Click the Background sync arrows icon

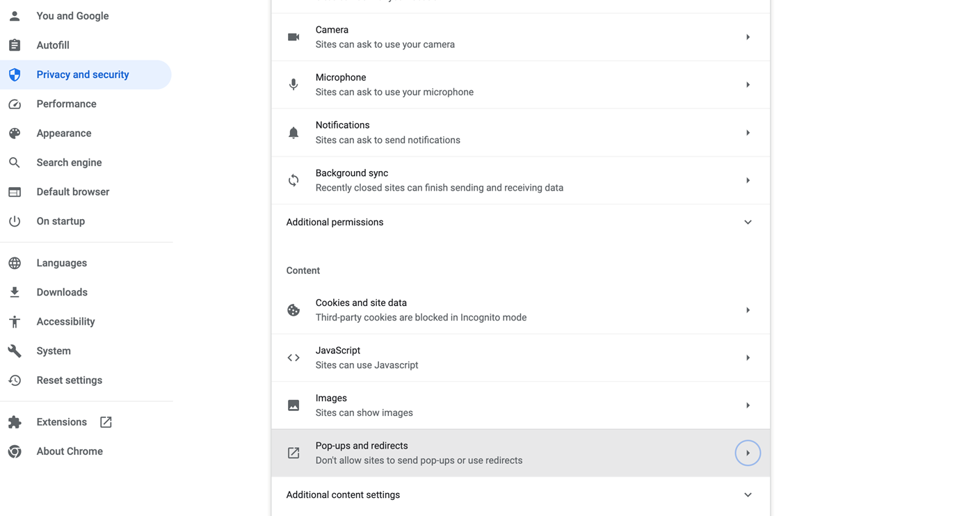point(294,181)
